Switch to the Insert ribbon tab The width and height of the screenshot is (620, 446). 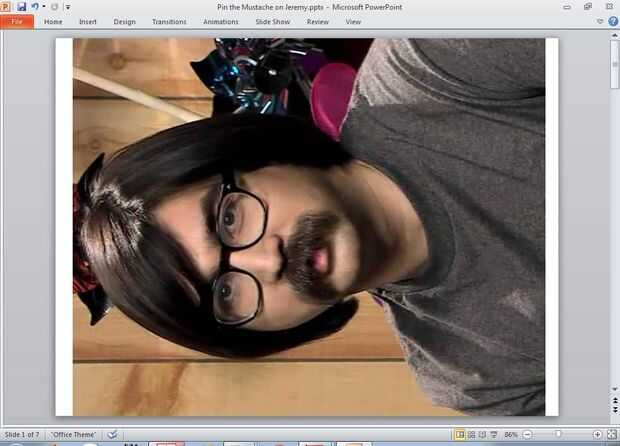88,22
